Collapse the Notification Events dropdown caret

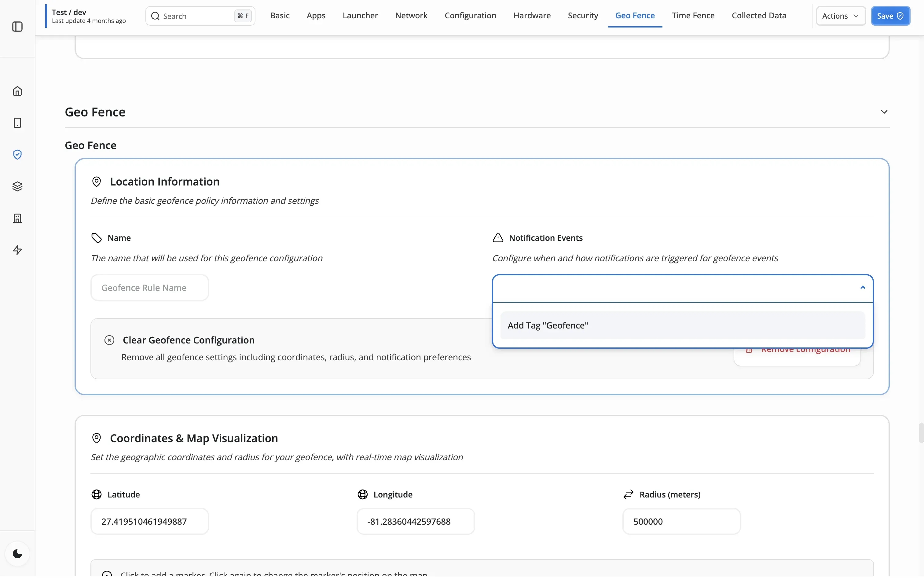(x=863, y=287)
